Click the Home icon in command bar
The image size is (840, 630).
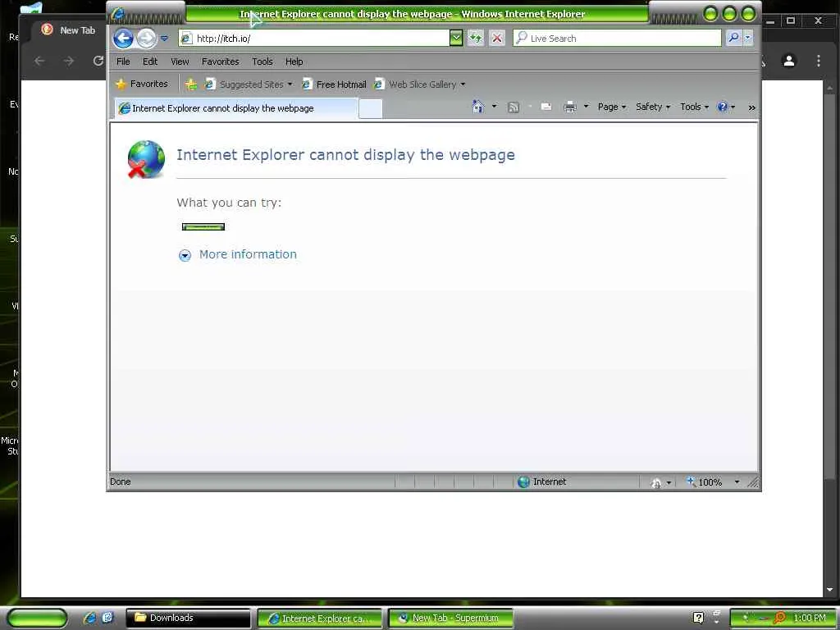[478, 107]
